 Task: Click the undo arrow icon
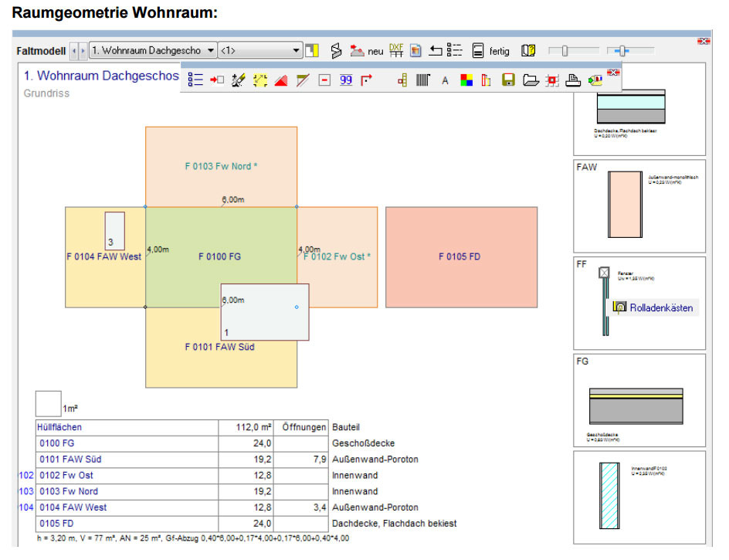(435, 50)
